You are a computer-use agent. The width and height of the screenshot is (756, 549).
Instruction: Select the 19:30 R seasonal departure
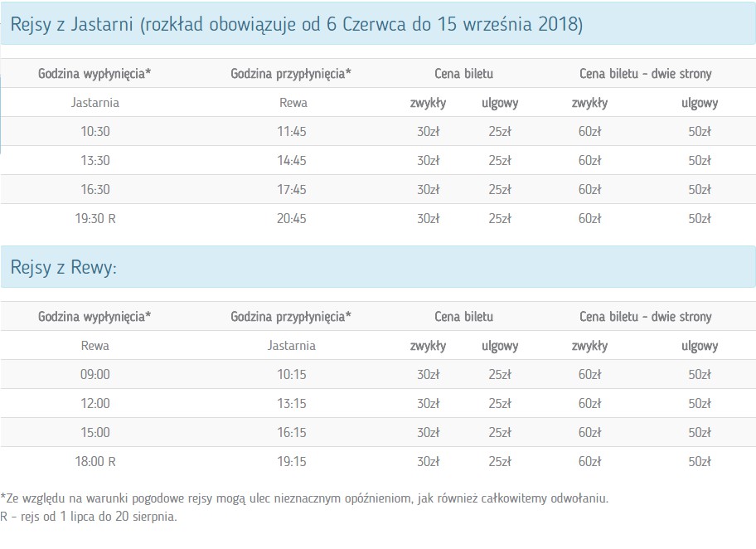(94, 219)
